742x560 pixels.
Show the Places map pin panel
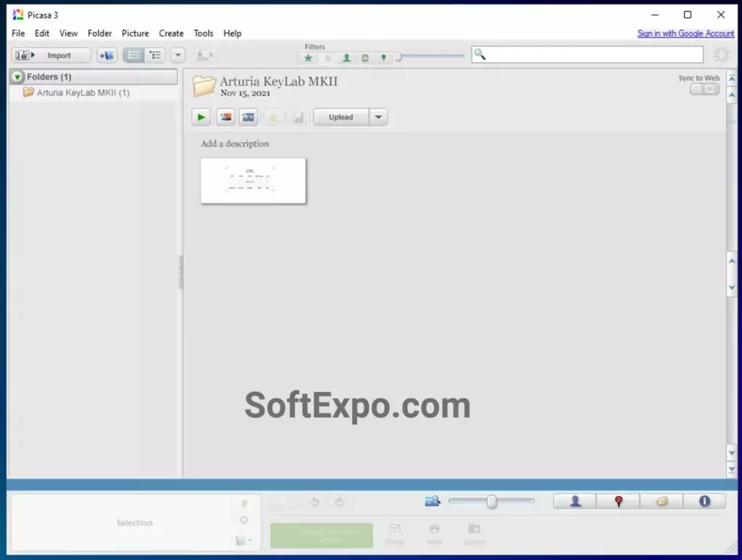click(x=618, y=501)
